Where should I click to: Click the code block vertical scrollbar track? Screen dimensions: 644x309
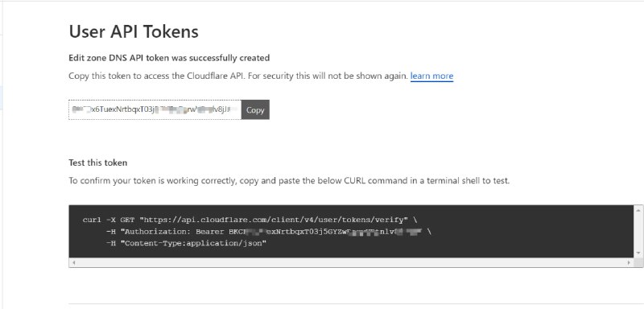pos(638,232)
